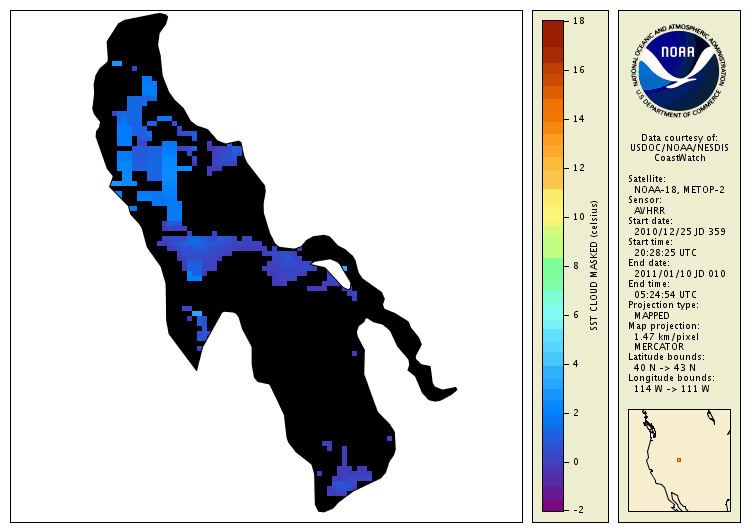750x532 pixels.
Task: Click the 18 tick label on color scale
Action: tap(579, 21)
